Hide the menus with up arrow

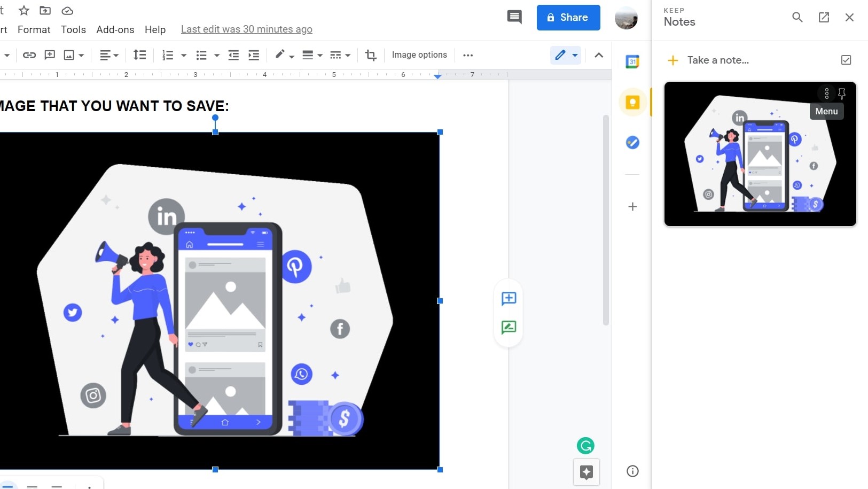599,55
